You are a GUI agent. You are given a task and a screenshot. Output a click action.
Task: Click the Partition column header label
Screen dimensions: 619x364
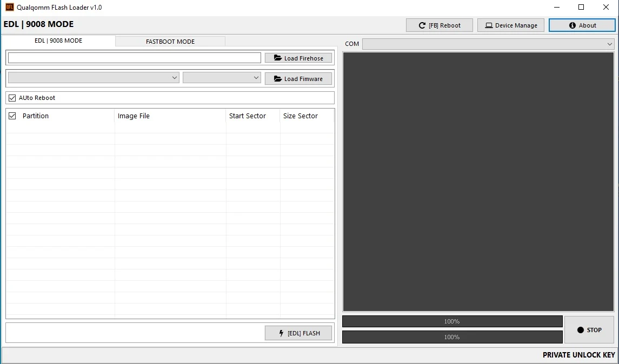pyautogui.click(x=36, y=116)
